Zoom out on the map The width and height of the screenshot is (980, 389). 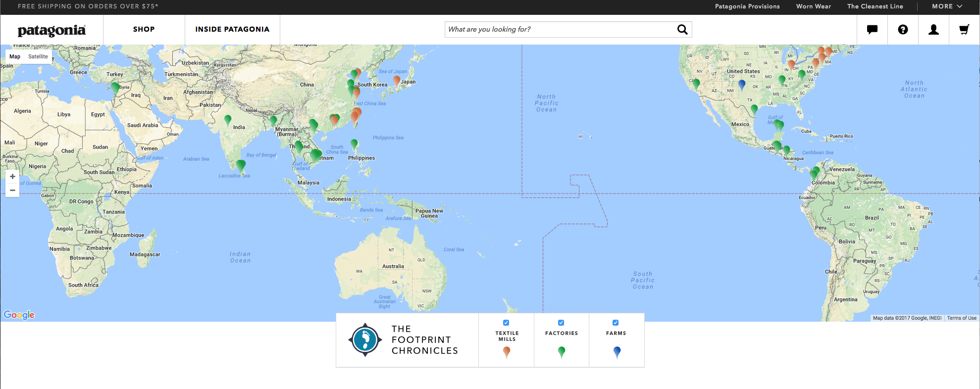point(12,190)
